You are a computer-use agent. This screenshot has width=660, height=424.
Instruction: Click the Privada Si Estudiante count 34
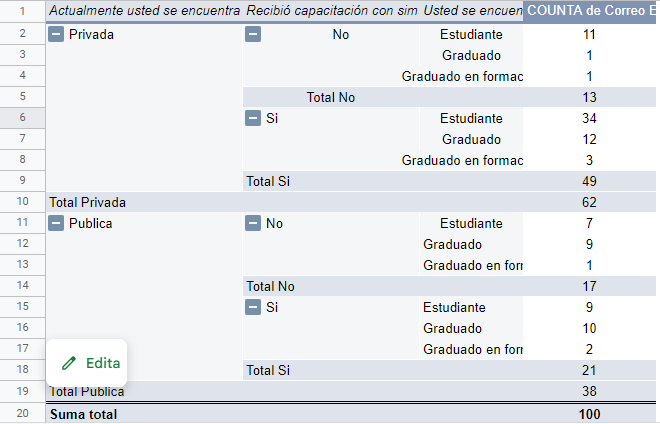(589, 118)
